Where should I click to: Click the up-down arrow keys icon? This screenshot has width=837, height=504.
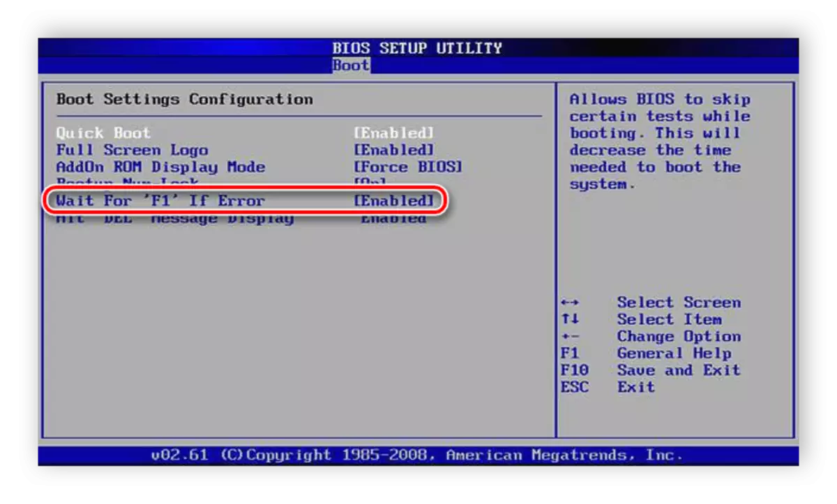pyautogui.click(x=570, y=319)
